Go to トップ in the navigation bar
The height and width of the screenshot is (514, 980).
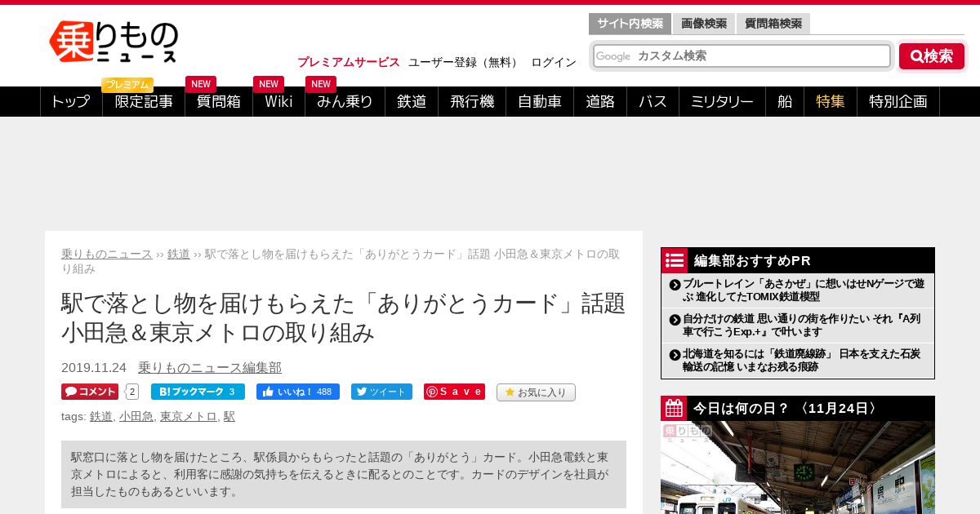tap(71, 102)
